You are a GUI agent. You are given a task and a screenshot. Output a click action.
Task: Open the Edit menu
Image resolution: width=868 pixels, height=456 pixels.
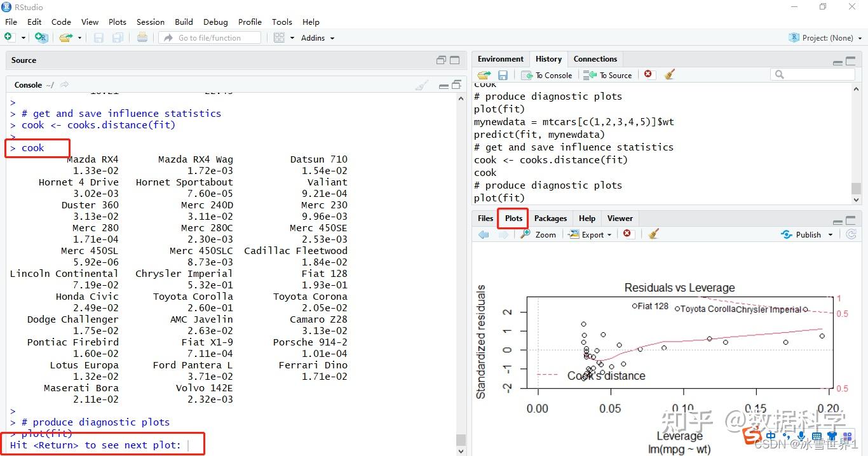pyautogui.click(x=34, y=22)
